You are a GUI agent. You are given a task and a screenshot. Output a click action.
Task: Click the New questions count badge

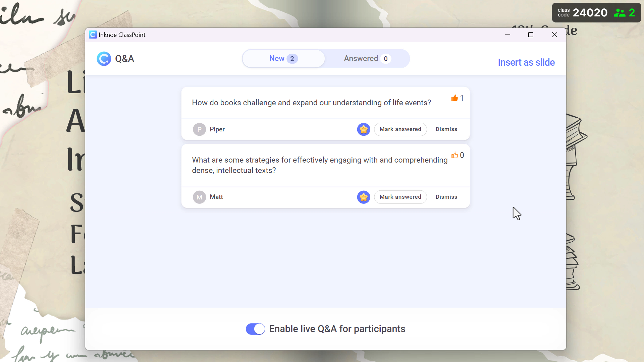click(292, 59)
